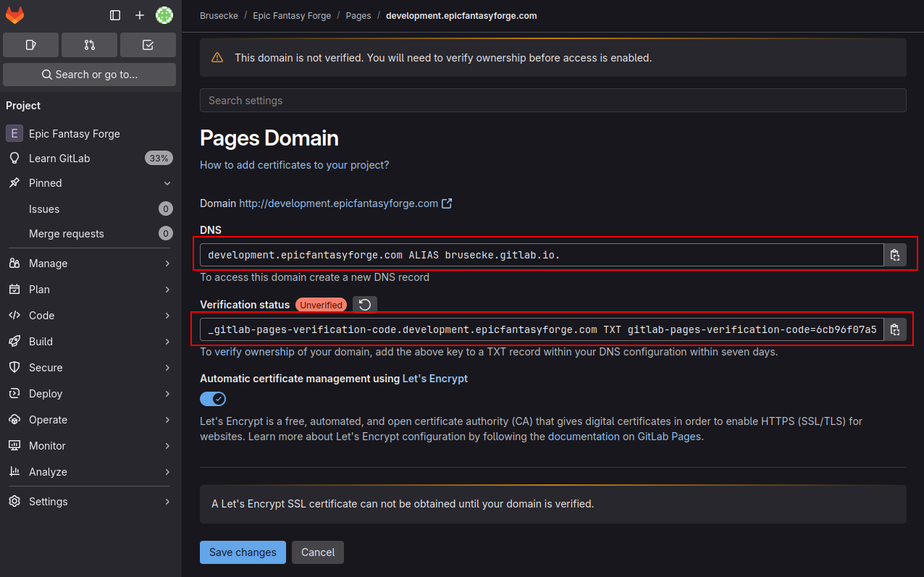924x577 pixels.
Task: Click the Settings gear icon
Action: coord(14,502)
